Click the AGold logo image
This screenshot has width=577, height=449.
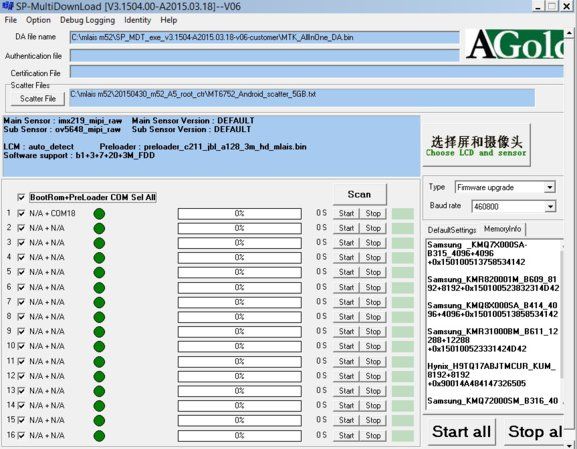coord(514,44)
